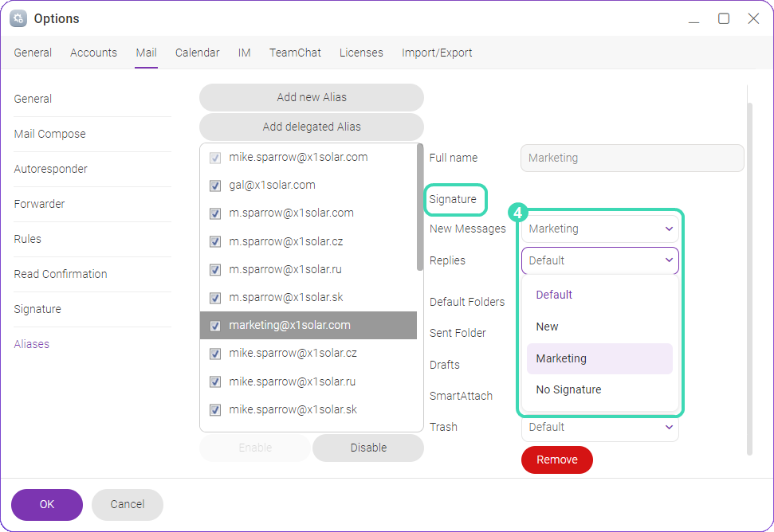
Task: Click the alias list scrollbar
Action: [x=419, y=207]
